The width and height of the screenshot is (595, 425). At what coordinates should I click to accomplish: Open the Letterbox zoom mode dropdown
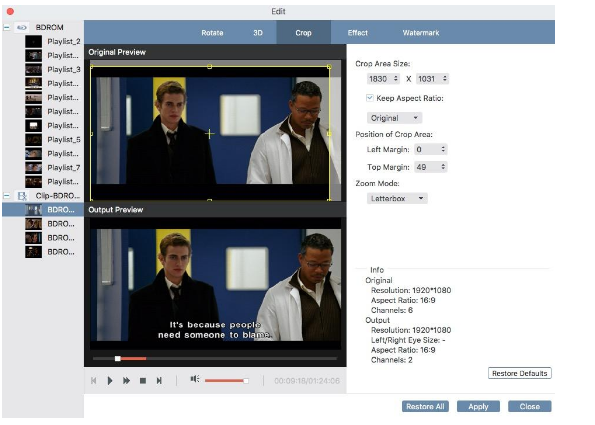click(397, 198)
